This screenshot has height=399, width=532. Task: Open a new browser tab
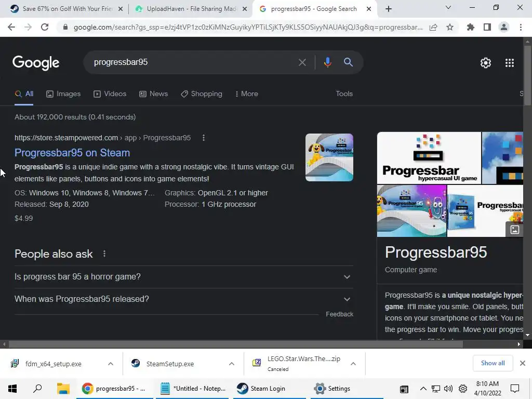(389, 9)
